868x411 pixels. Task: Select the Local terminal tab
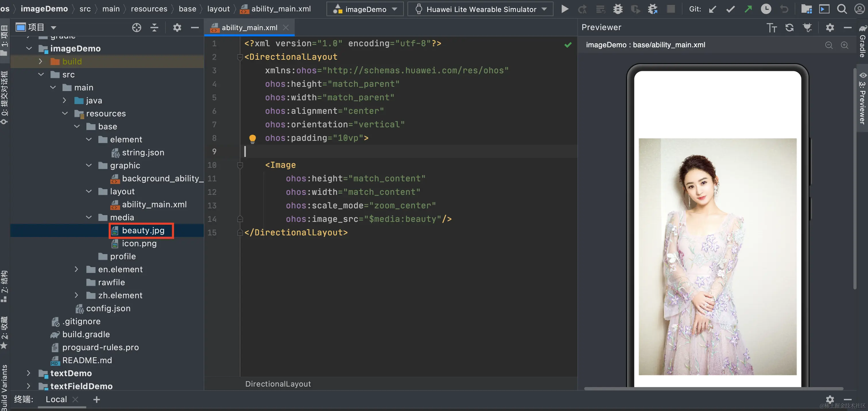[x=56, y=399]
